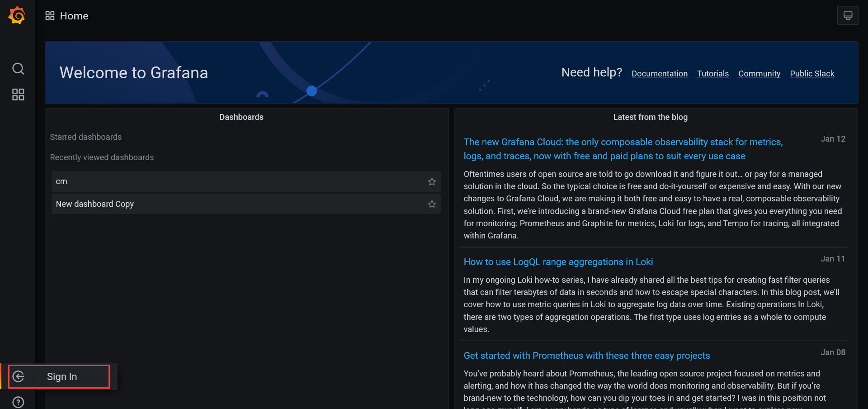The height and width of the screenshot is (409, 868).
Task: Open the Community link
Action: click(759, 73)
